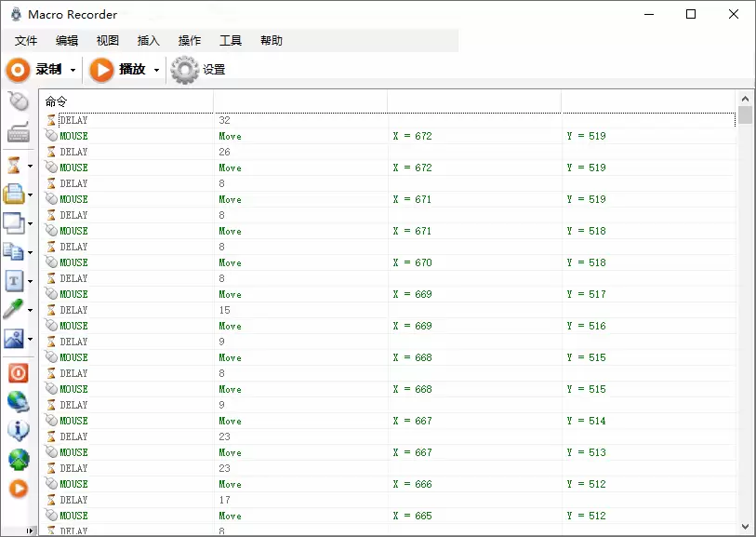Click the 播放 button label

[133, 70]
